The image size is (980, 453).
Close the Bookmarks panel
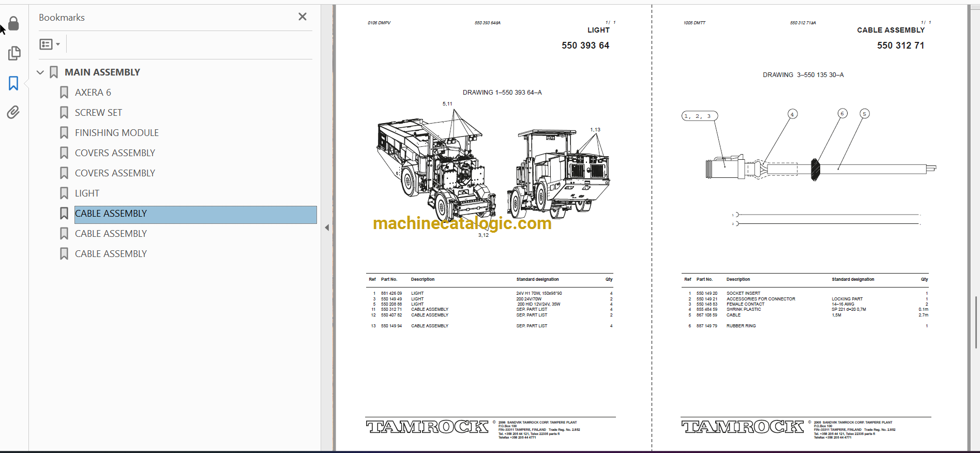pyautogui.click(x=303, y=17)
